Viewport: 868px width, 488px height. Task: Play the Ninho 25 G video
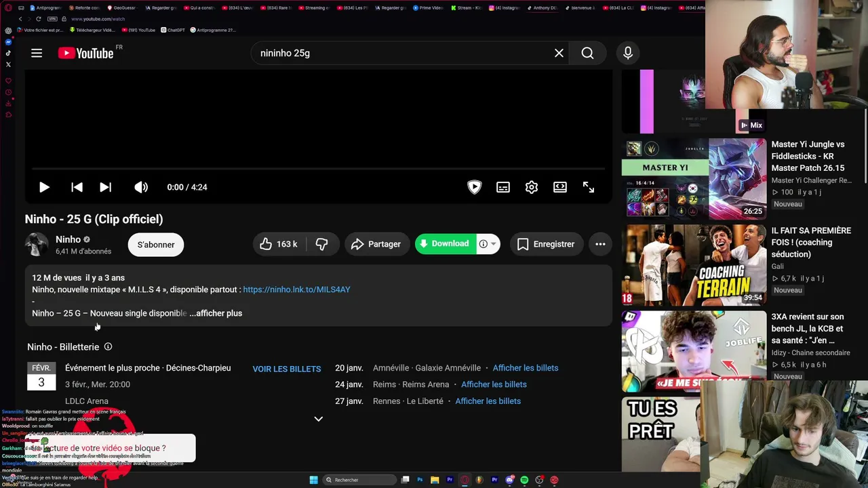[44, 187]
